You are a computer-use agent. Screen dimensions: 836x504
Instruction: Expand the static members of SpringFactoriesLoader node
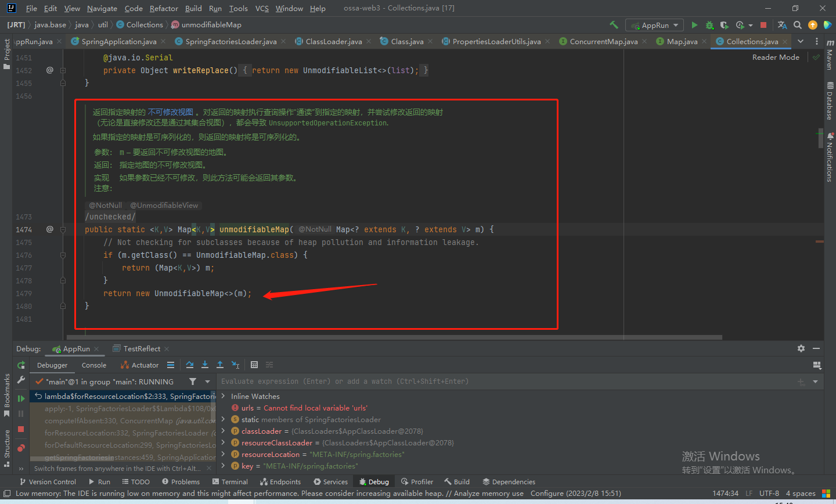(x=224, y=419)
